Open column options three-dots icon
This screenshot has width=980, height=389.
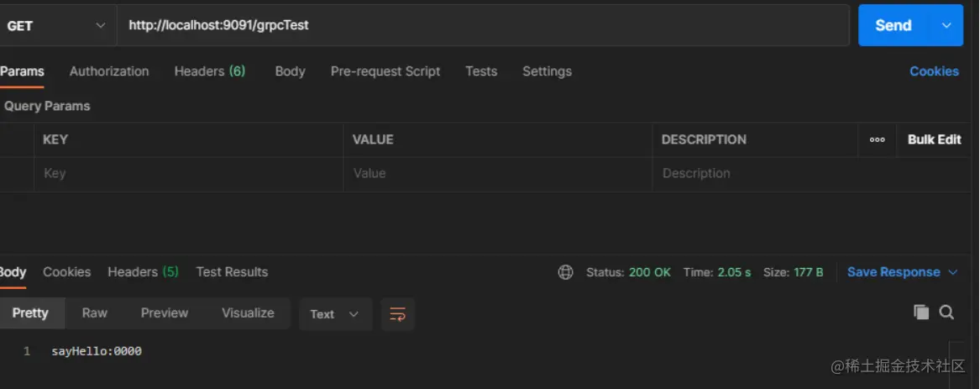[x=878, y=140]
